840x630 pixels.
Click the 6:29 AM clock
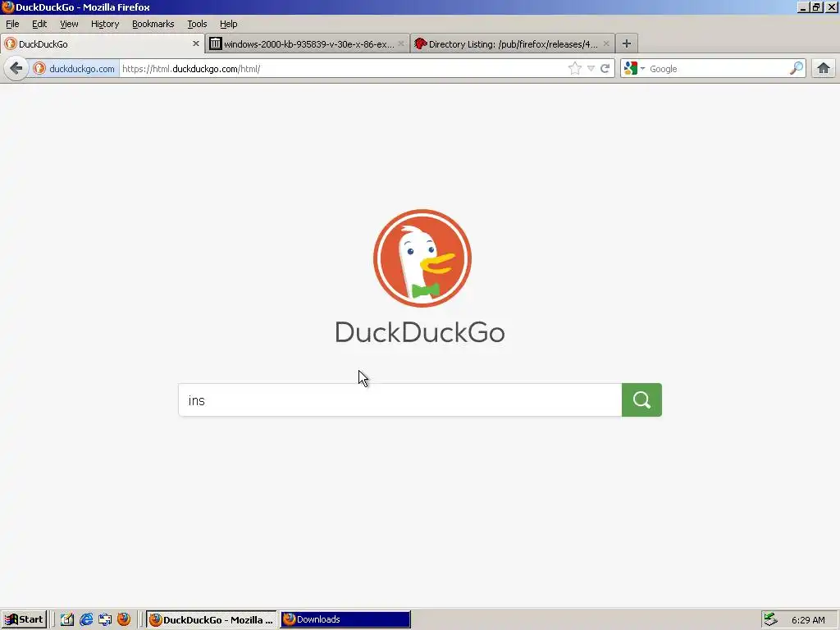point(808,620)
